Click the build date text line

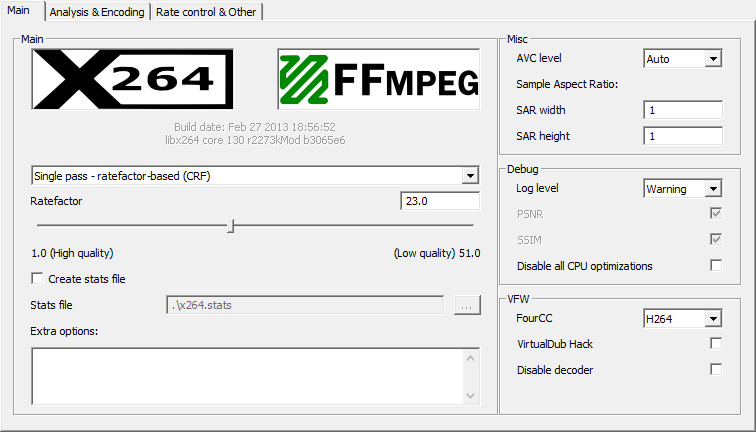[255, 127]
